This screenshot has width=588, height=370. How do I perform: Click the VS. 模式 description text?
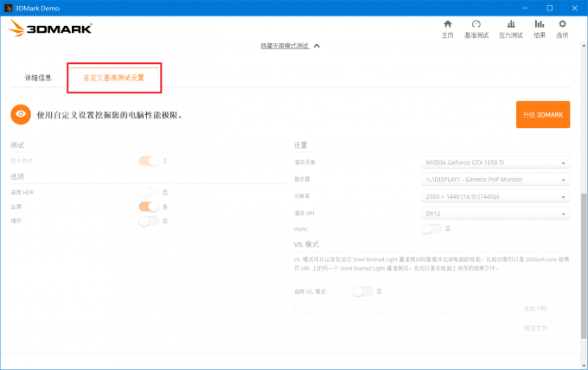pyautogui.click(x=431, y=264)
